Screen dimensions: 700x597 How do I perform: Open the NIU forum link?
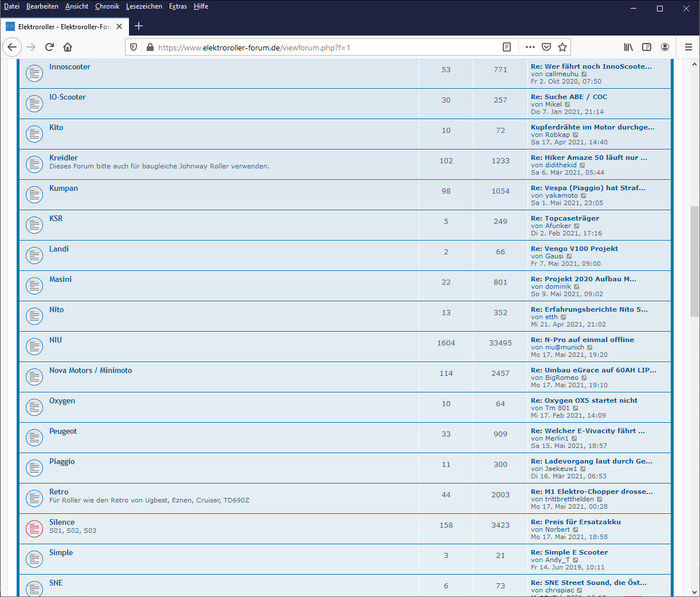pos(56,340)
